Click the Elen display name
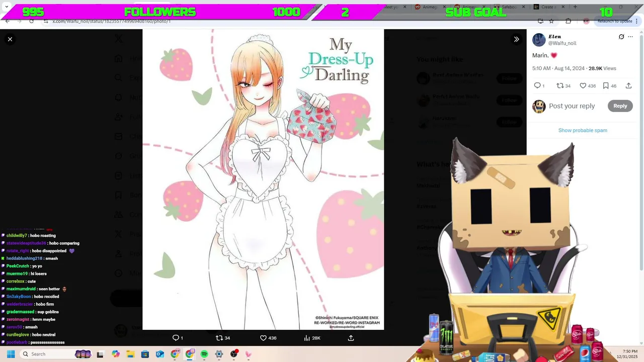Image resolution: width=644 pixels, height=362 pixels. coord(555,37)
